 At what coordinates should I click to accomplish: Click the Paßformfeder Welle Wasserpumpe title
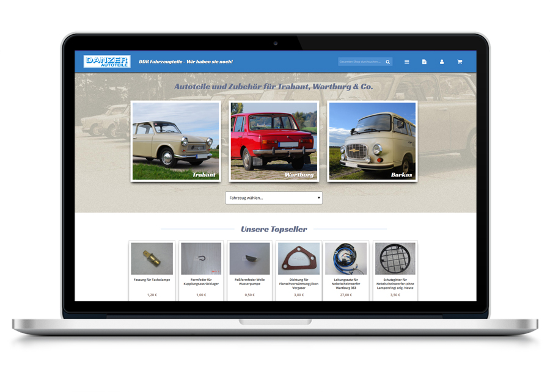[249, 282]
